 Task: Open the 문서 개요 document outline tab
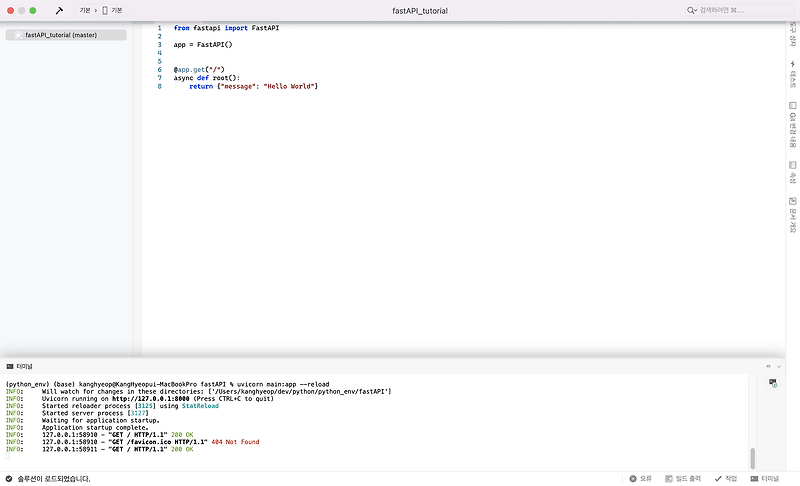pyautogui.click(x=792, y=215)
